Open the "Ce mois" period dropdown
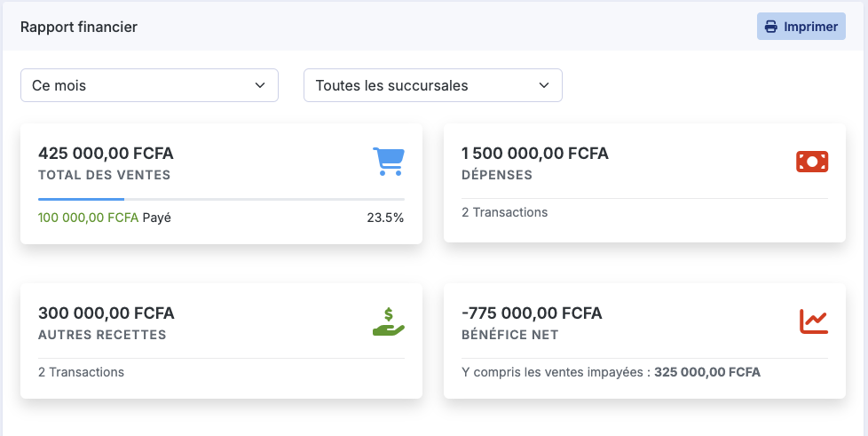The image size is (868, 436). click(x=149, y=85)
